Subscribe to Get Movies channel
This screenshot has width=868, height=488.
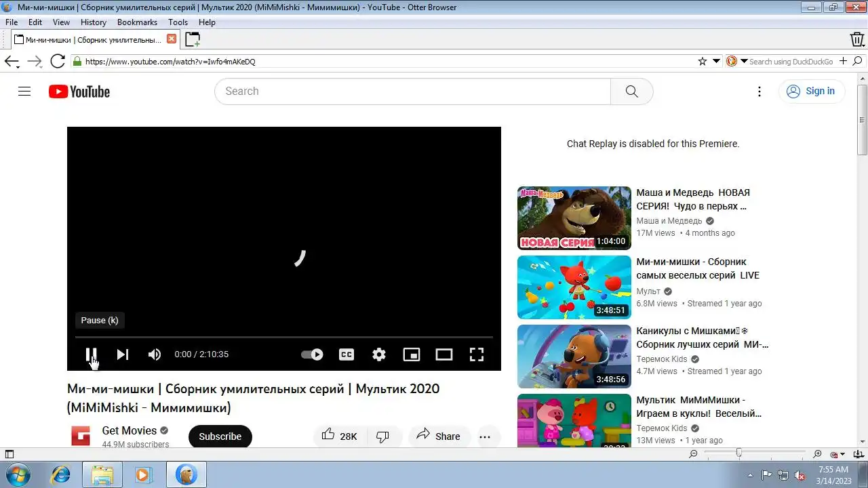point(220,436)
